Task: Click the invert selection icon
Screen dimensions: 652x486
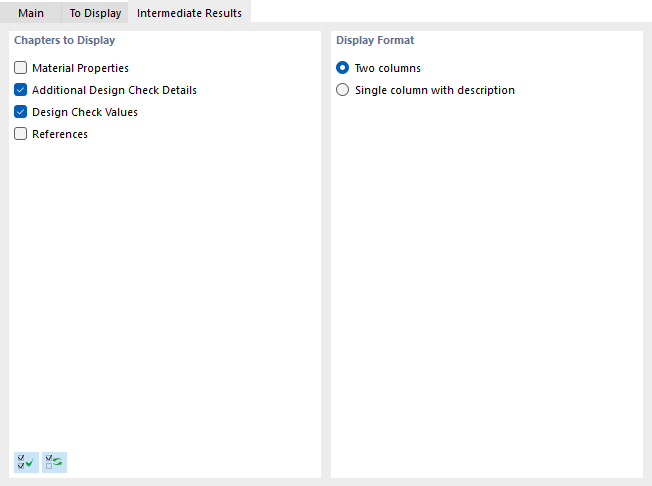Action: click(54, 462)
